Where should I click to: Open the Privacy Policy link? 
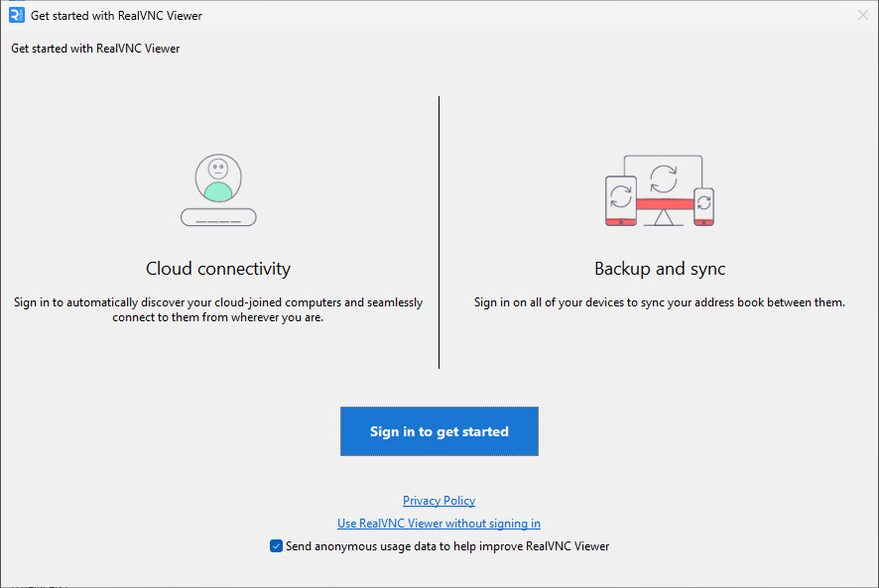[x=439, y=501]
